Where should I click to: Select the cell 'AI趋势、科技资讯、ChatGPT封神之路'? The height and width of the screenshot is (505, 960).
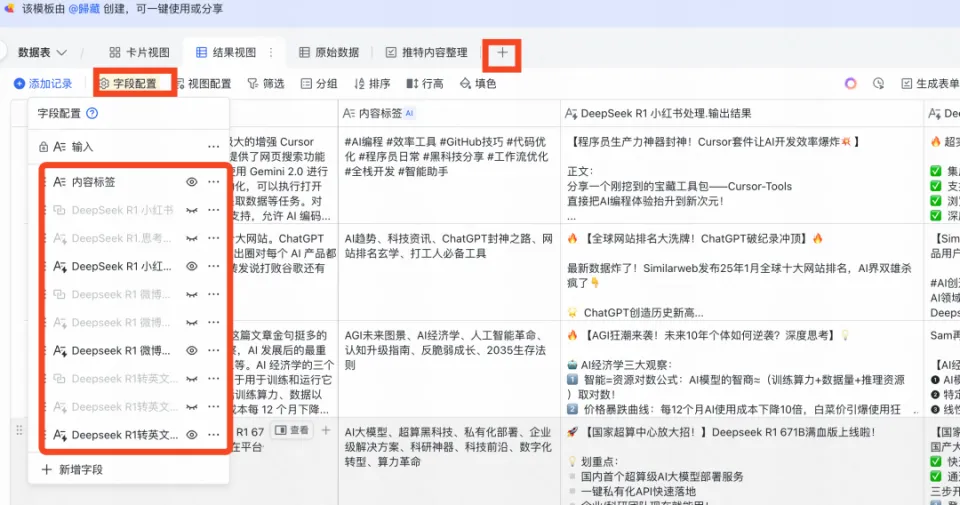click(x=449, y=272)
